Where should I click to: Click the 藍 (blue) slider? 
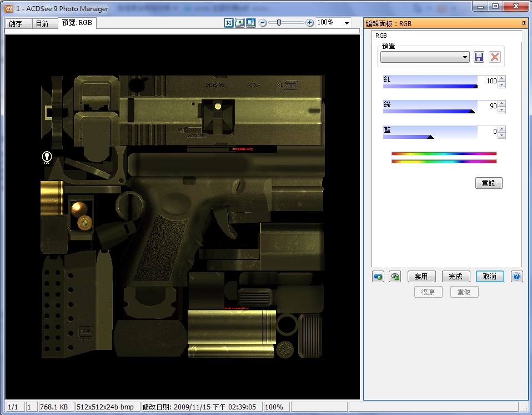(x=430, y=132)
